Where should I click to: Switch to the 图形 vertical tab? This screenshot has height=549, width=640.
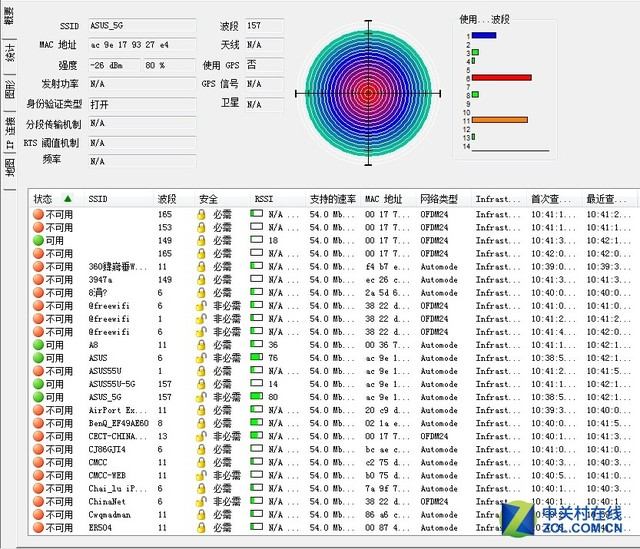coord(9,89)
